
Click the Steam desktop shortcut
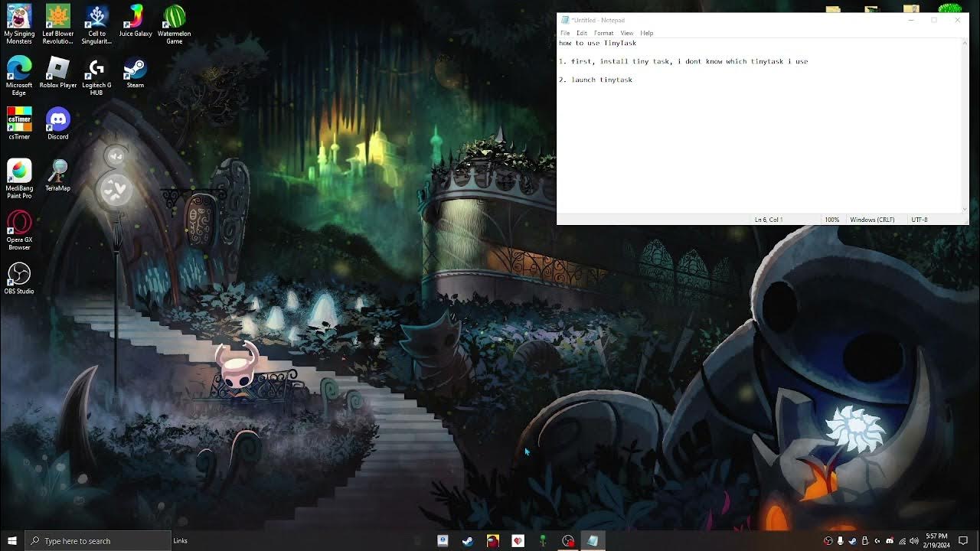pyautogui.click(x=136, y=73)
